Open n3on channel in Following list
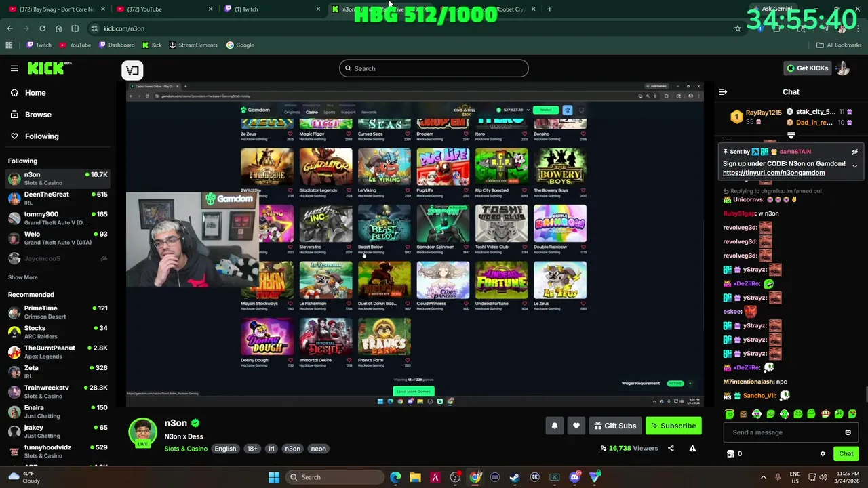Viewport: 868px width, 488px height. pos(58,178)
